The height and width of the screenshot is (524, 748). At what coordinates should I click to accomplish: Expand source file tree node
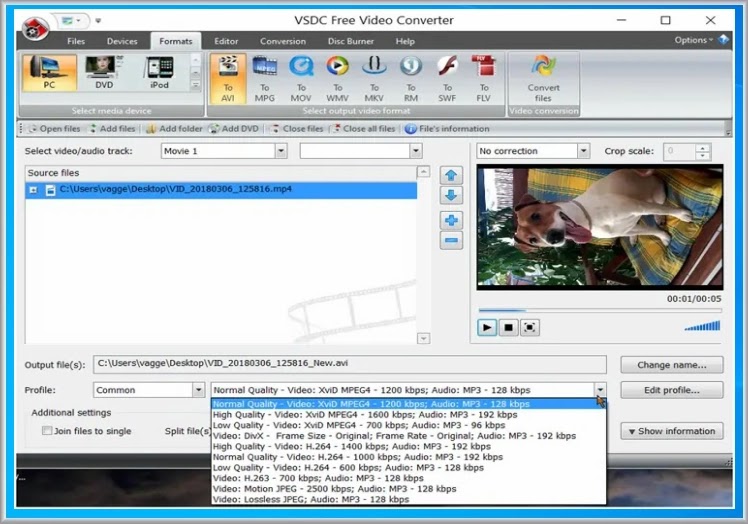tap(33, 190)
